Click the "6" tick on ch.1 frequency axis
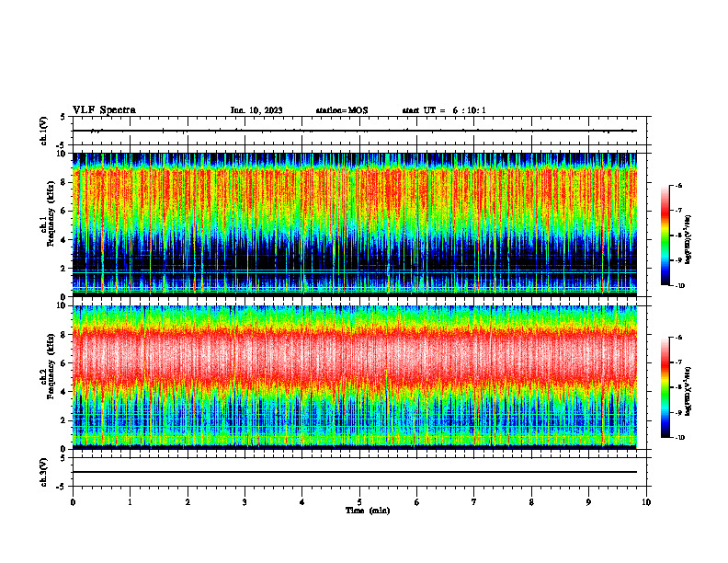This screenshot has width=728, height=563. [64, 211]
